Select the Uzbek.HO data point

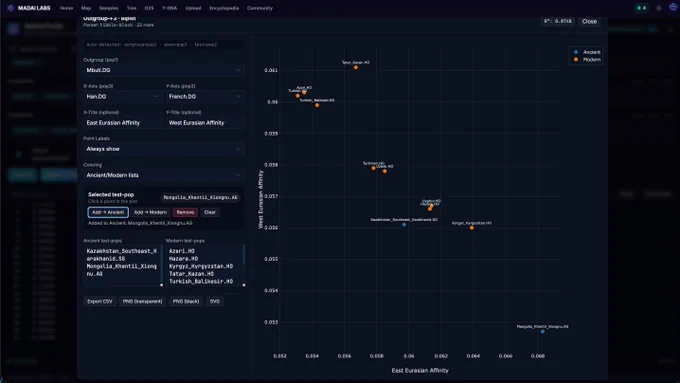385,171
